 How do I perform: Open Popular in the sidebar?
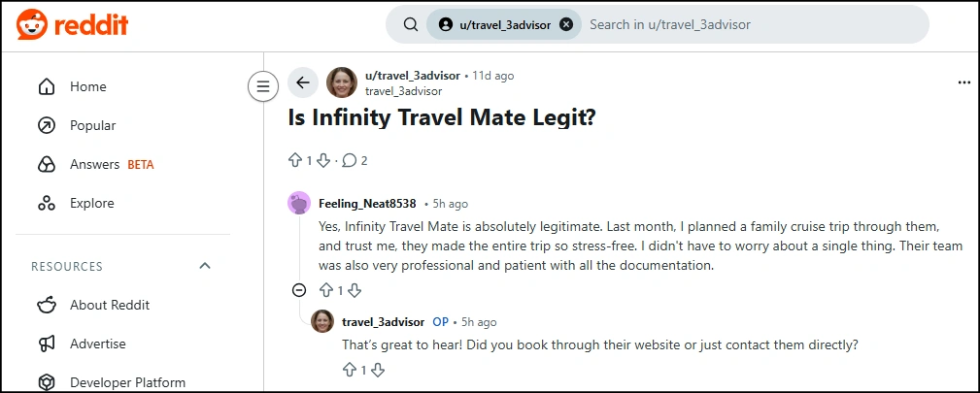(x=92, y=126)
